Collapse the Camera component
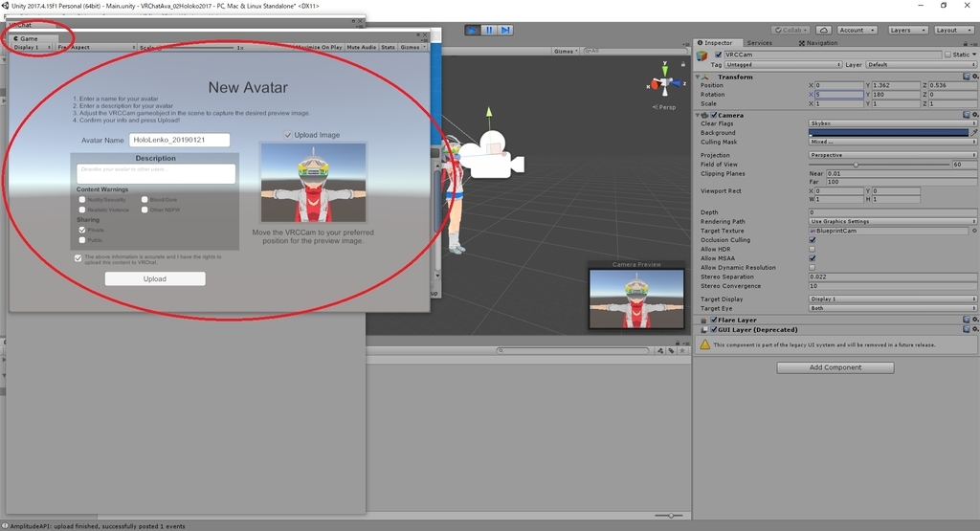Screen dimensions: 980x531 [x=698, y=115]
